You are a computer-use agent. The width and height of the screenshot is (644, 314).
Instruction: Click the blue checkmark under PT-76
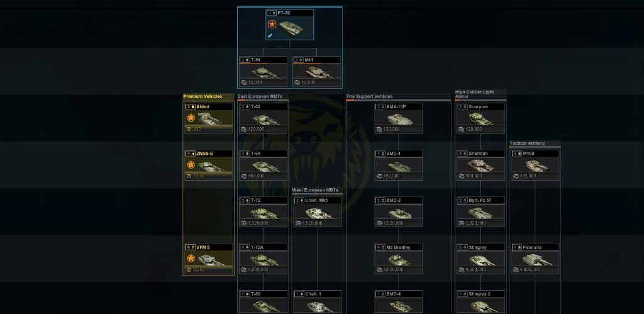pos(270,36)
